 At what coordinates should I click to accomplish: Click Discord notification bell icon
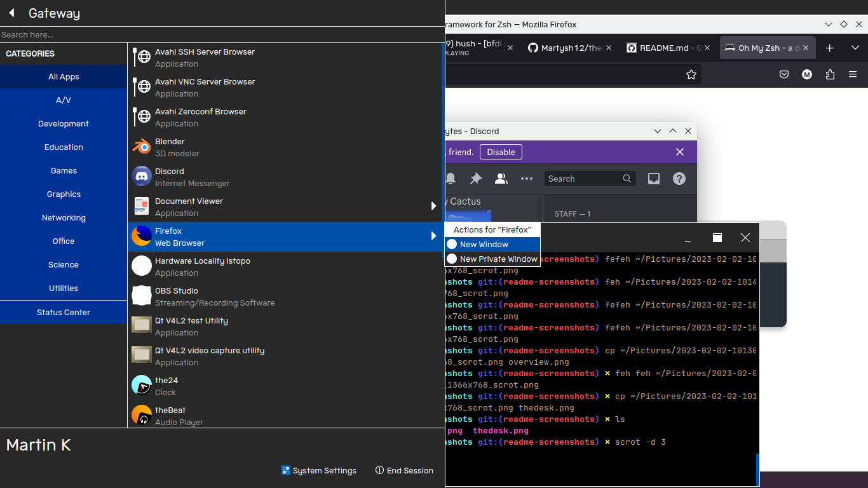click(x=451, y=179)
